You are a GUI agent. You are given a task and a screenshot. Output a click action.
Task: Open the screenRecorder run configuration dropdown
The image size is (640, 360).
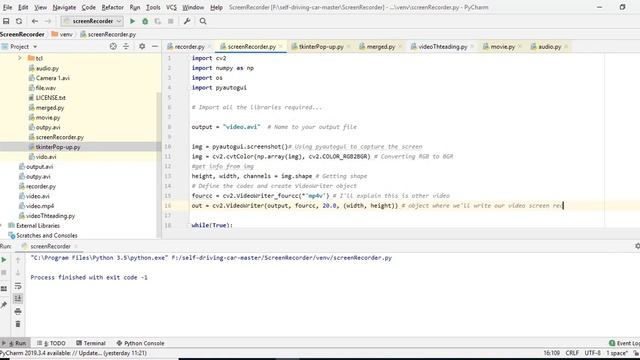coord(92,21)
